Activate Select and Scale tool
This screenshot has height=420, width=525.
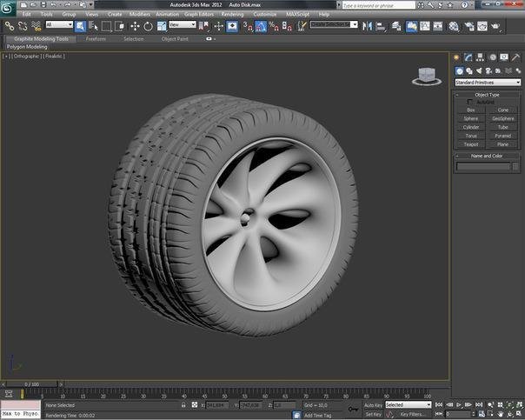(162, 26)
